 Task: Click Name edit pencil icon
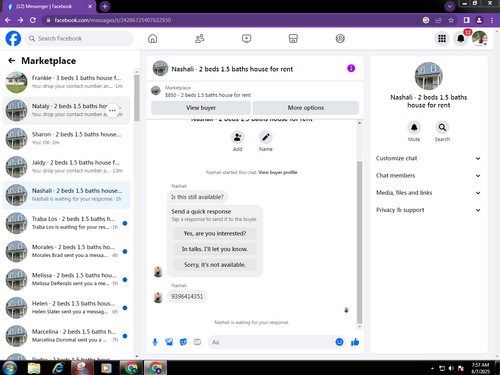[266, 137]
